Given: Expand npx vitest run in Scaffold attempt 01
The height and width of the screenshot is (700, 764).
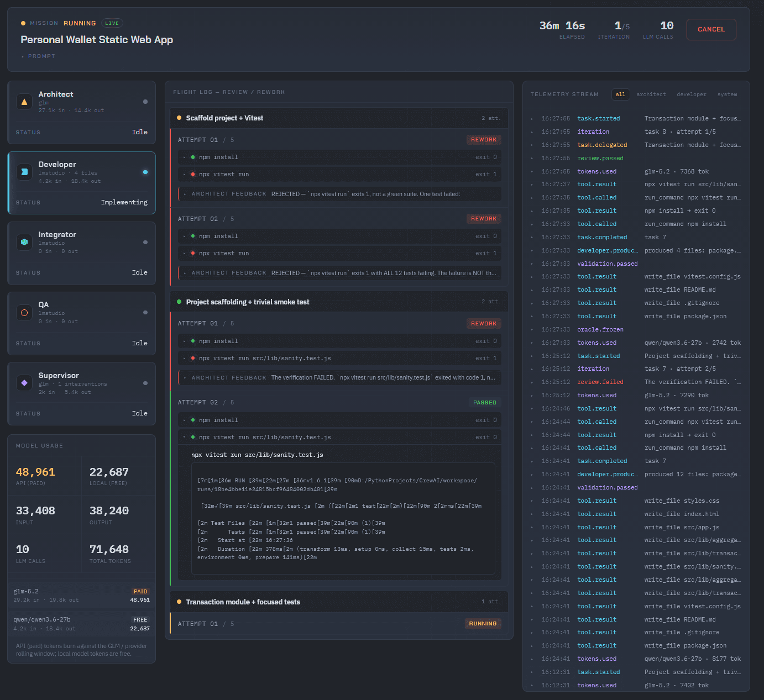Looking at the screenshot, I should pos(339,174).
